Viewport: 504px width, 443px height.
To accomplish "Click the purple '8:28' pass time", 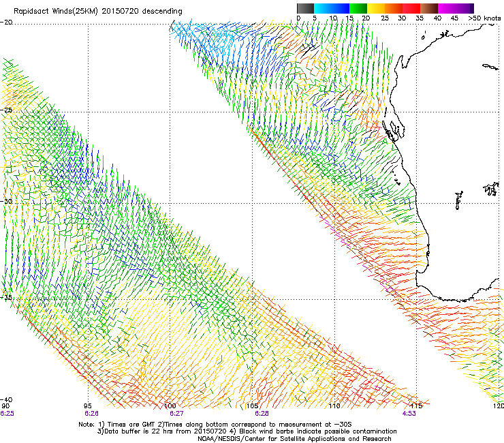I will [x=262, y=414].
